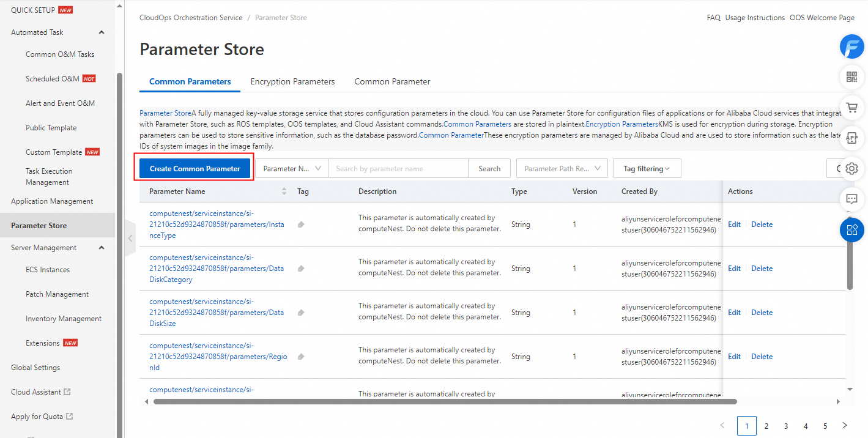Open the FAQ link
The height and width of the screenshot is (438, 868).
(x=713, y=18)
